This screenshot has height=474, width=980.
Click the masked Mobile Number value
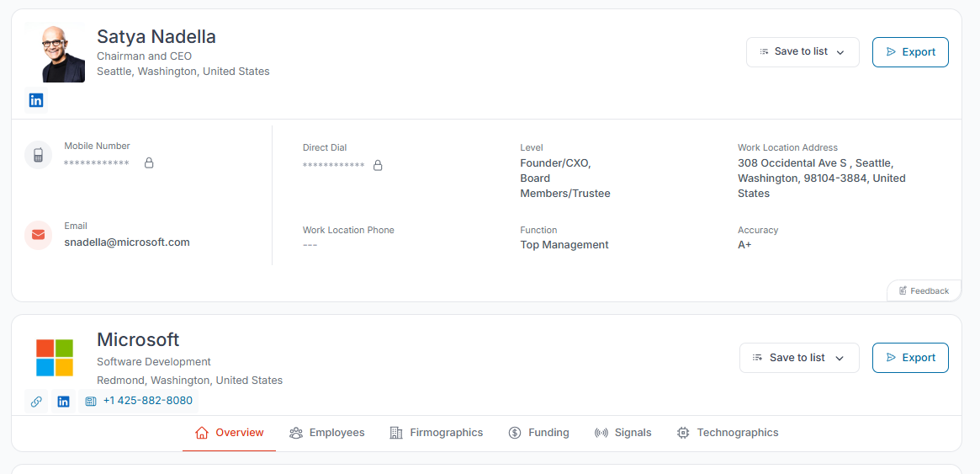click(x=97, y=164)
